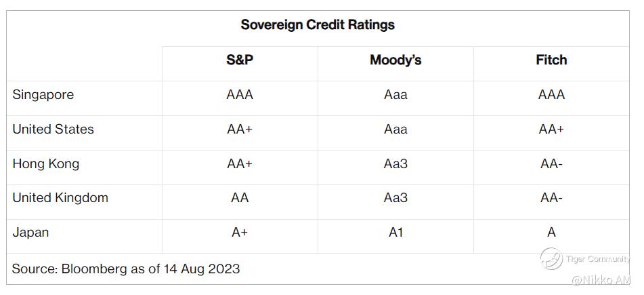
Task: Select the Fitch column header
Action: click(551, 60)
